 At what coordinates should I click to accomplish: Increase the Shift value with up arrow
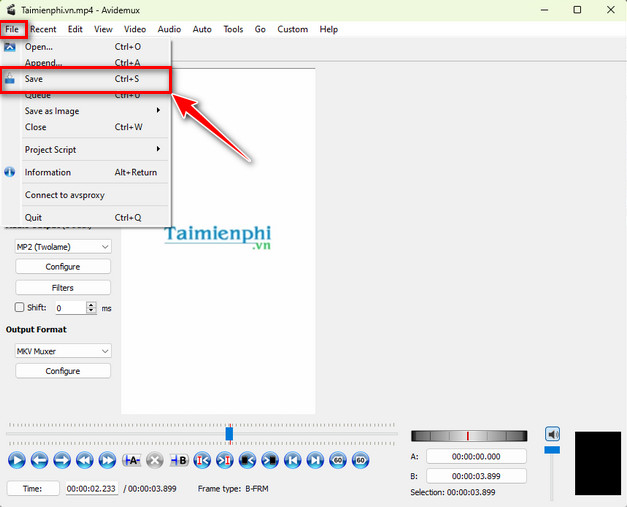click(92, 305)
